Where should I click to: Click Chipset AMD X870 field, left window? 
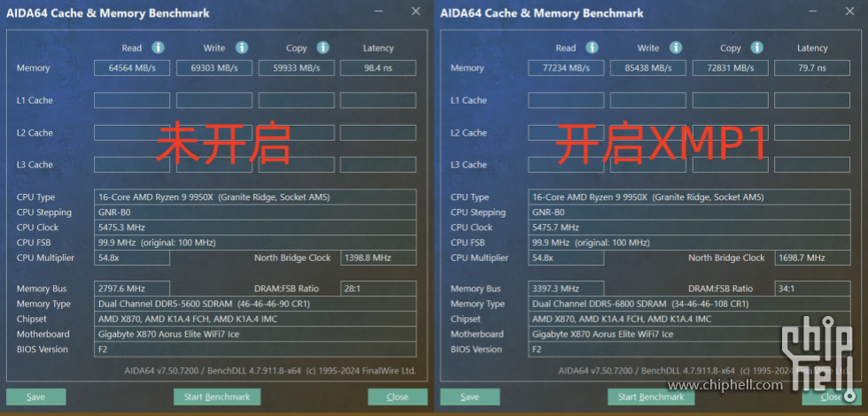coord(255,320)
